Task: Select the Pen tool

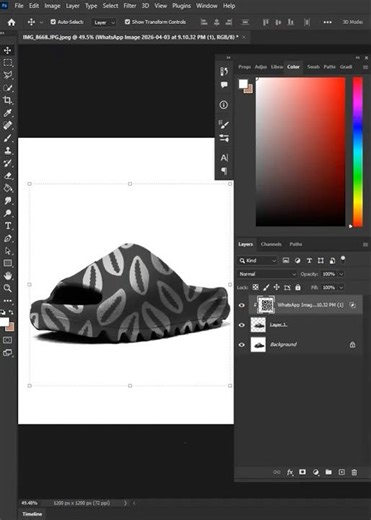Action: click(x=7, y=238)
